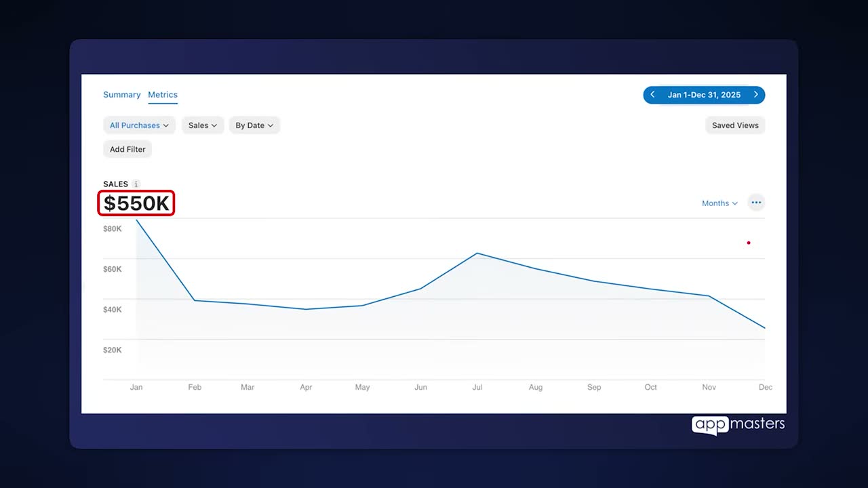Click the Apr month label
Image resolution: width=868 pixels, height=488 pixels.
(x=306, y=388)
